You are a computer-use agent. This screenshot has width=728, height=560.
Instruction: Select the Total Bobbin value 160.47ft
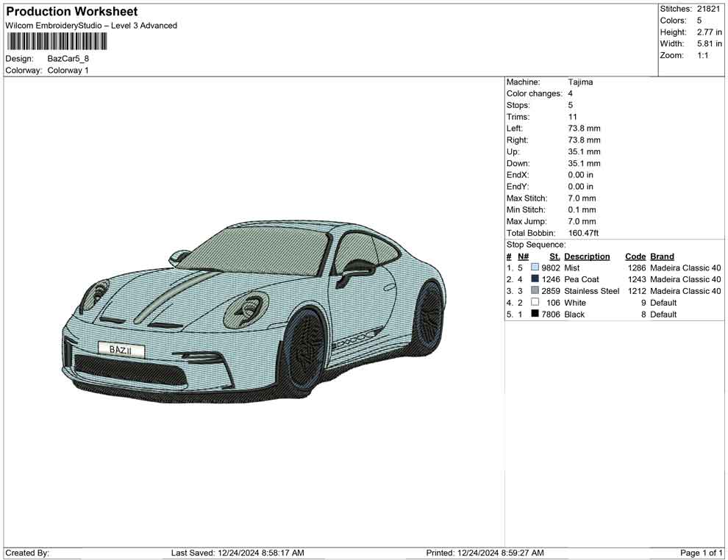pos(583,233)
